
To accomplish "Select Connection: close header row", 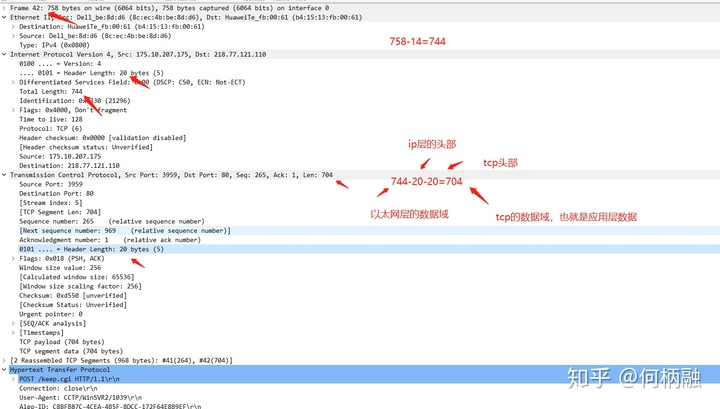I will (x=58, y=388).
